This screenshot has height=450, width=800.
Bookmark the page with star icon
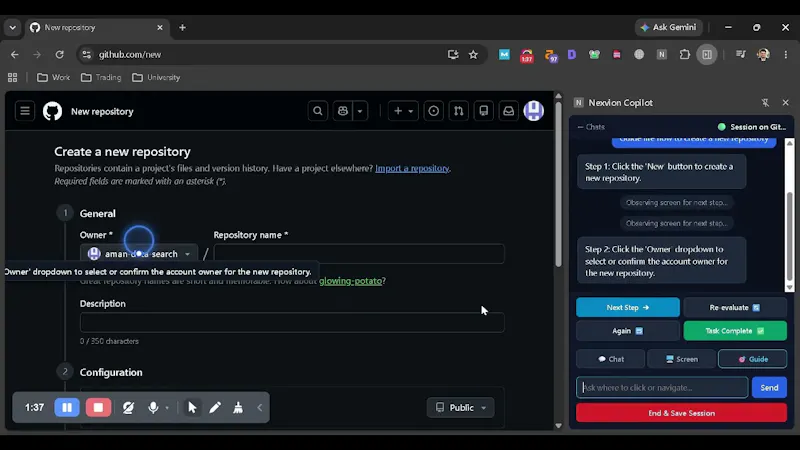pyautogui.click(x=473, y=55)
